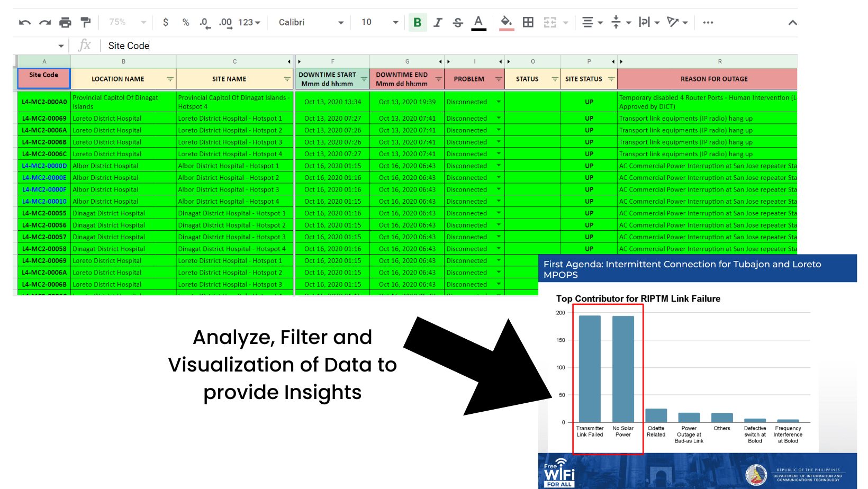Image resolution: width=868 pixels, height=489 pixels.
Task: Open the More toolbar options menu
Action: [708, 22]
